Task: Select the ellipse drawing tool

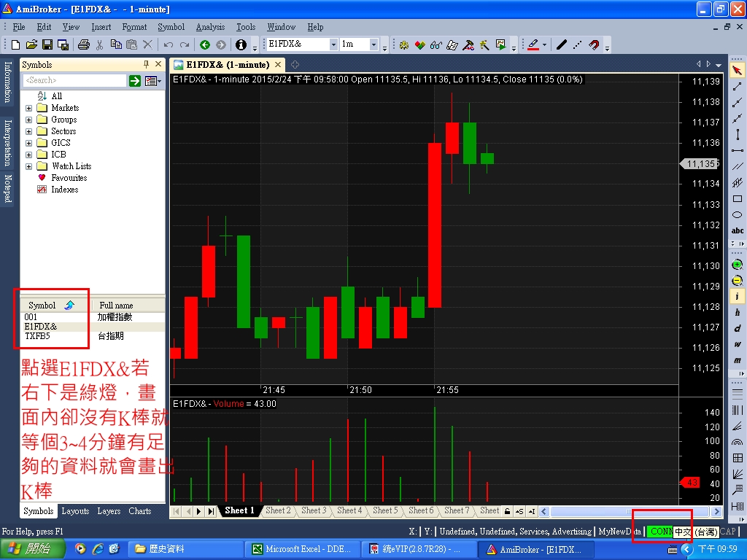Action: click(737, 215)
